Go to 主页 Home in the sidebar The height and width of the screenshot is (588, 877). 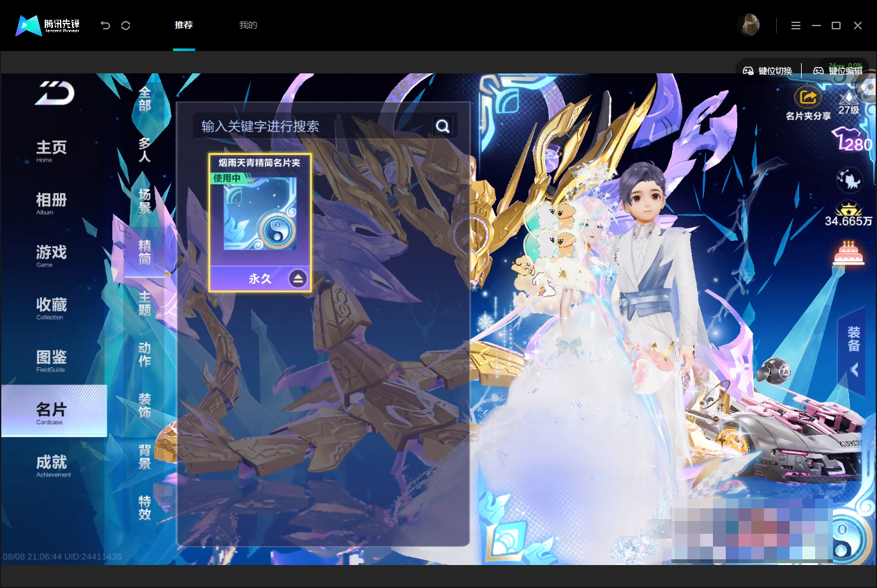tap(52, 151)
